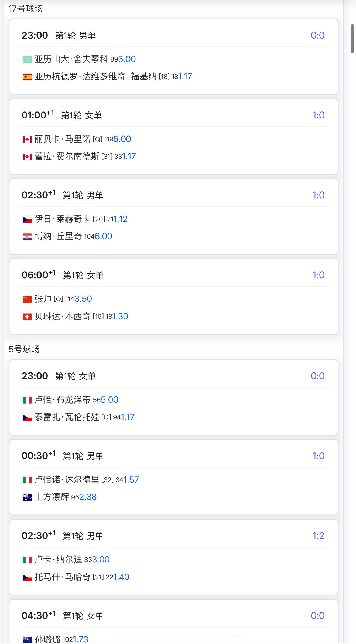This screenshot has height=644, width=356.
Task: Click Spain flag icon beside 达维多维奇-福基纳
Action: coord(27,77)
